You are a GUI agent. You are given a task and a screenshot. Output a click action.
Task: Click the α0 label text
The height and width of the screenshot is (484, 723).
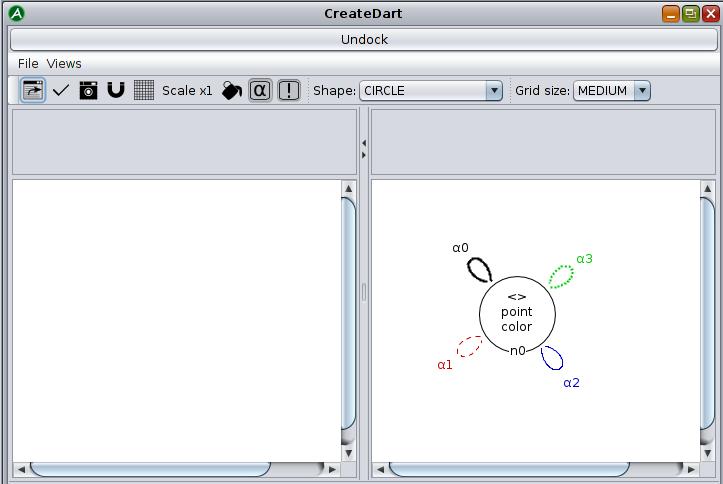460,248
